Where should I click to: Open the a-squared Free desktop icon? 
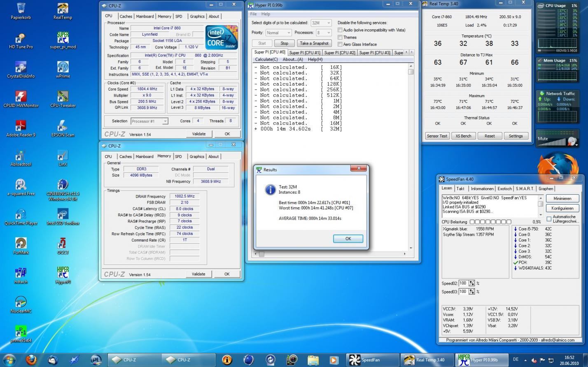click(21, 187)
